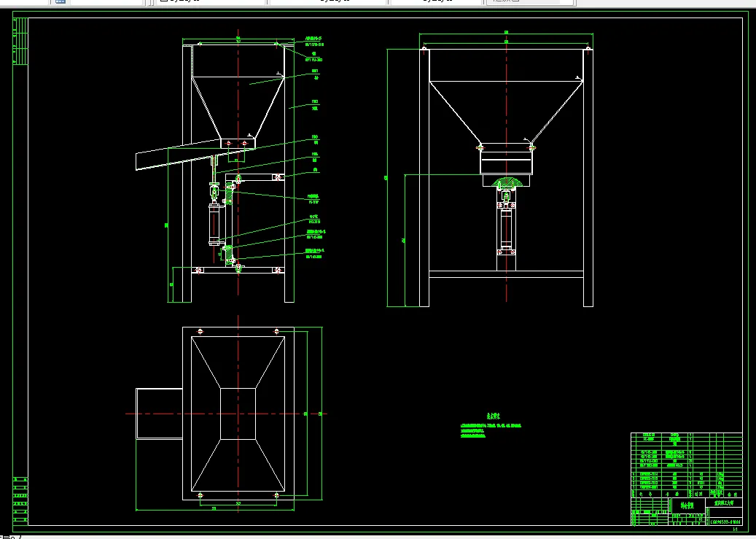Select the red horizontal centerline in plan view
Image resolution: width=756 pixels, height=539 pixels.
tap(226, 414)
